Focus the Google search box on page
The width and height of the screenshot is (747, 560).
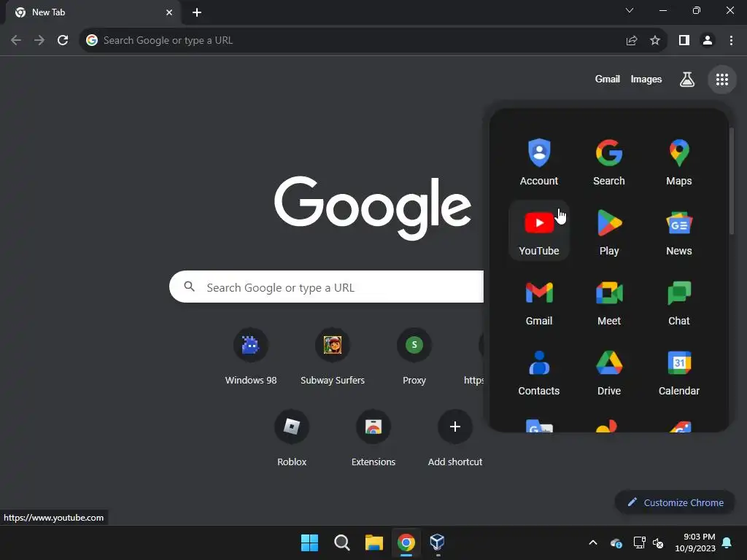coord(326,287)
